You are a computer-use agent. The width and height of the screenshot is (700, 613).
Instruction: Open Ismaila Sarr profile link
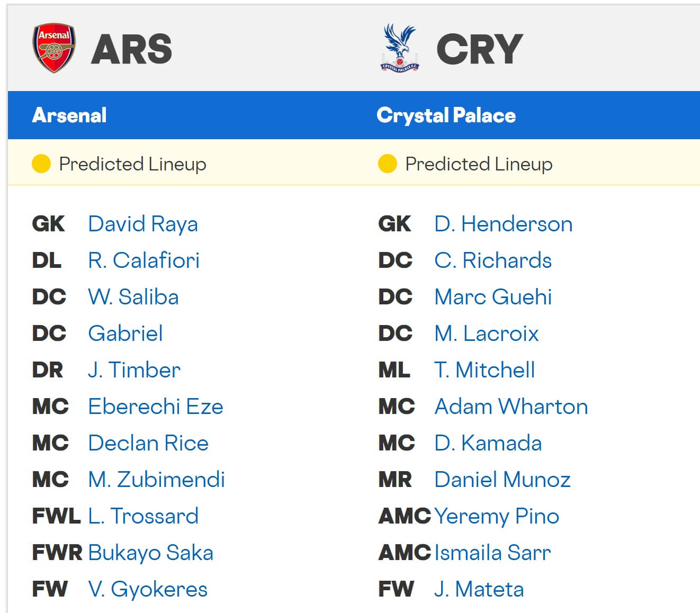click(x=492, y=553)
